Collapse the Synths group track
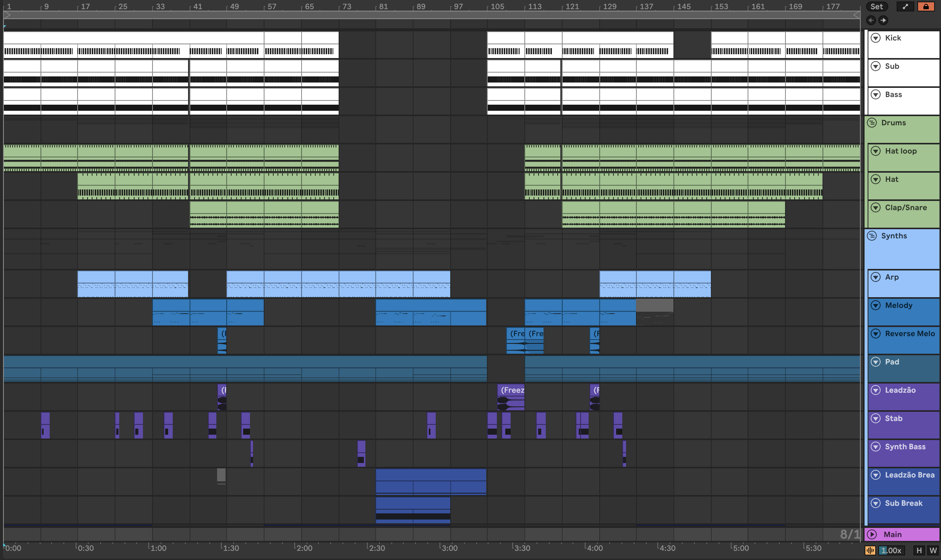This screenshot has width=941, height=560. point(872,236)
